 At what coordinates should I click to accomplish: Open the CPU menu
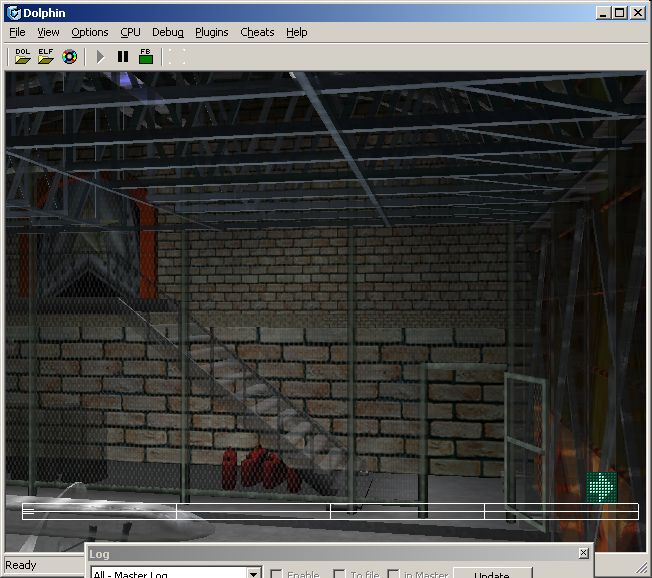(130, 32)
